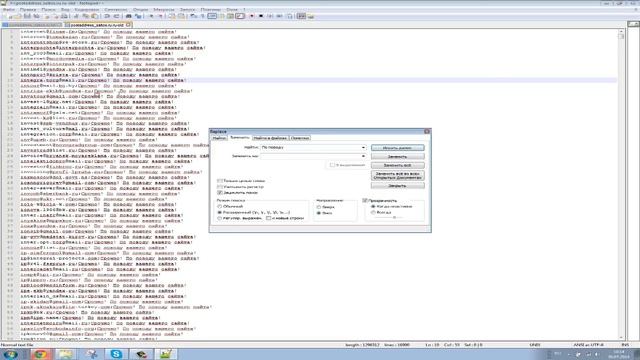This screenshot has height=360, width=640.
Task: Click the Close All toolbar icon
Action: click(x=55, y=16)
